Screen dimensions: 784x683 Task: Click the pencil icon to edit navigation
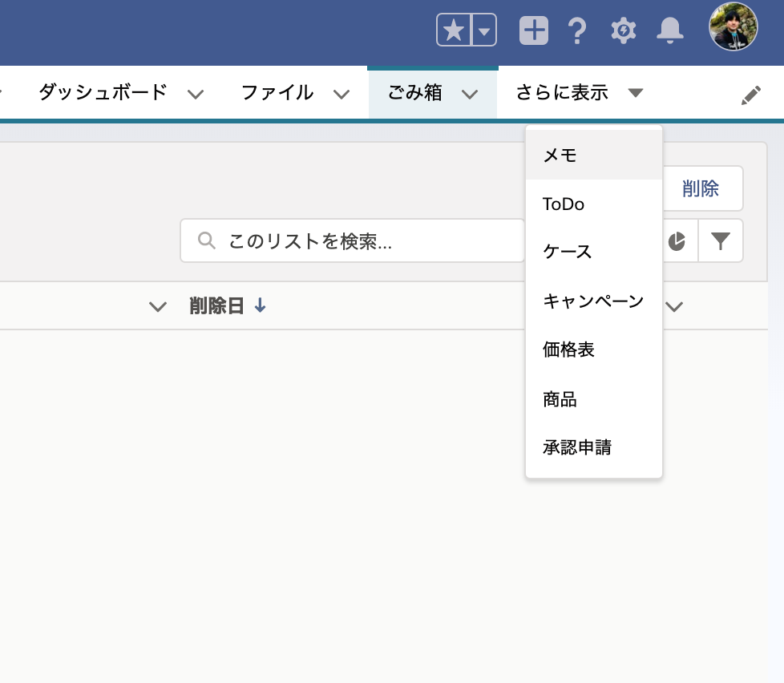pyautogui.click(x=752, y=94)
